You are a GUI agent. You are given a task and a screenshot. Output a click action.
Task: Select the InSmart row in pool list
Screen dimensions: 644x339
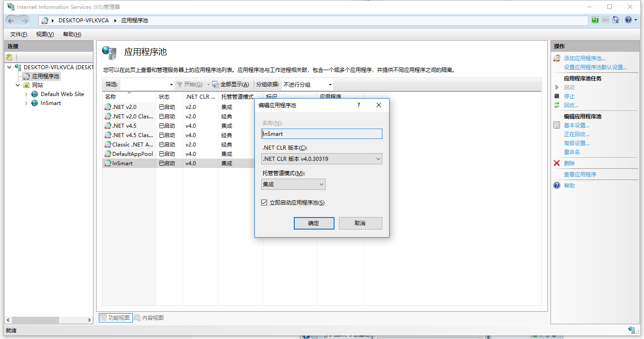pyautogui.click(x=179, y=163)
